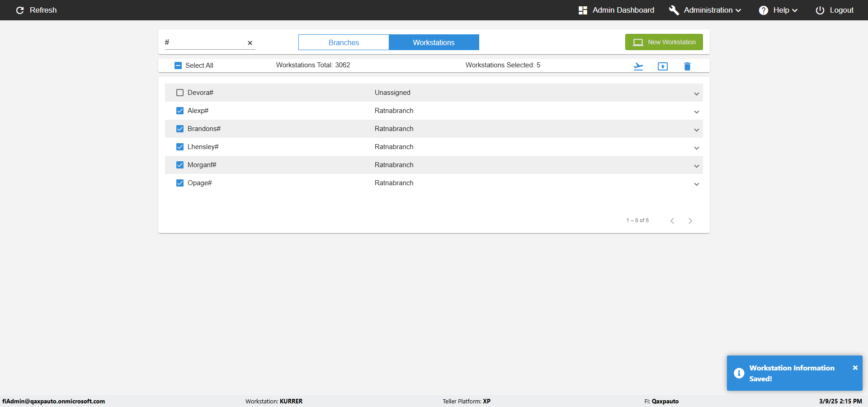This screenshot has height=407, width=868.
Task: Click the Lhensley# workstation name
Action: [x=203, y=147]
